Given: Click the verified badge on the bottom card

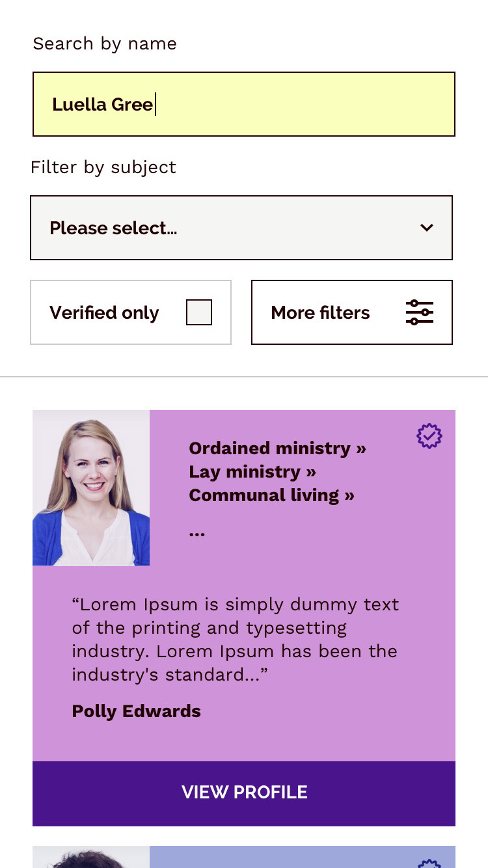Looking at the screenshot, I should tap(429, 863).
